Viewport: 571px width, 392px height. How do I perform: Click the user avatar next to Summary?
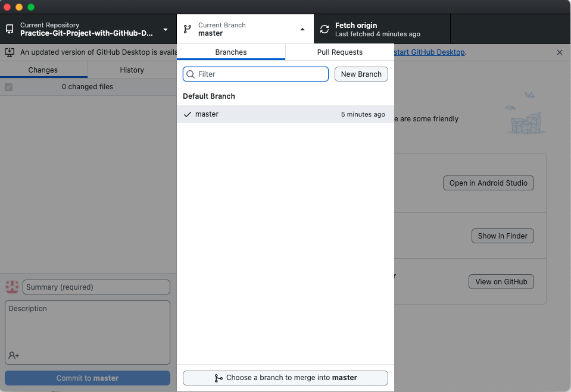tap(12, 287)
